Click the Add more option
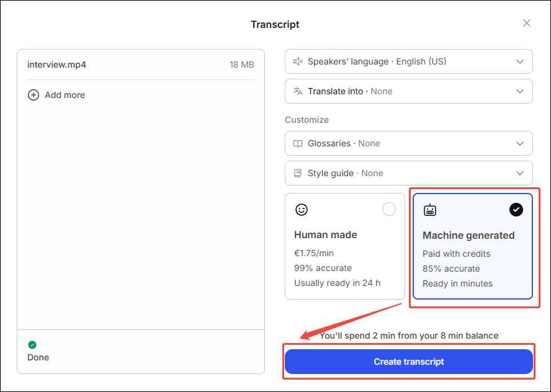The height and width of the screenshot is (392, 551). [56, 95]
